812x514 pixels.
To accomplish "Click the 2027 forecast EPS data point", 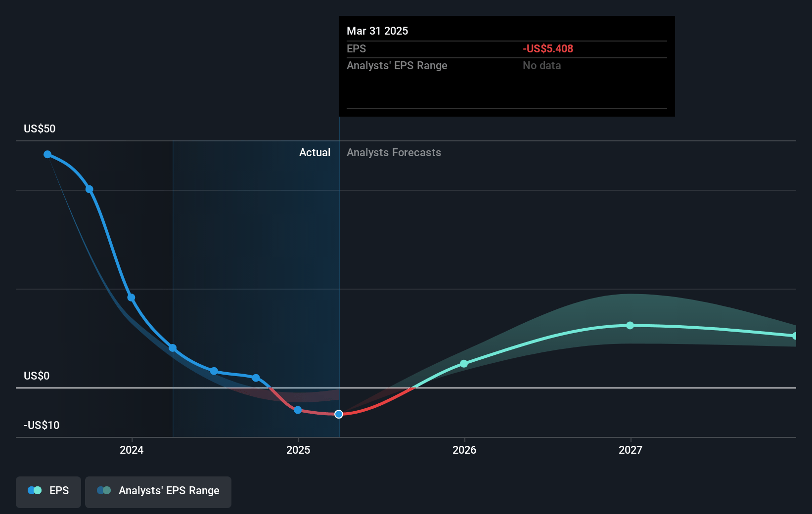I will click(x=630, y=325).
